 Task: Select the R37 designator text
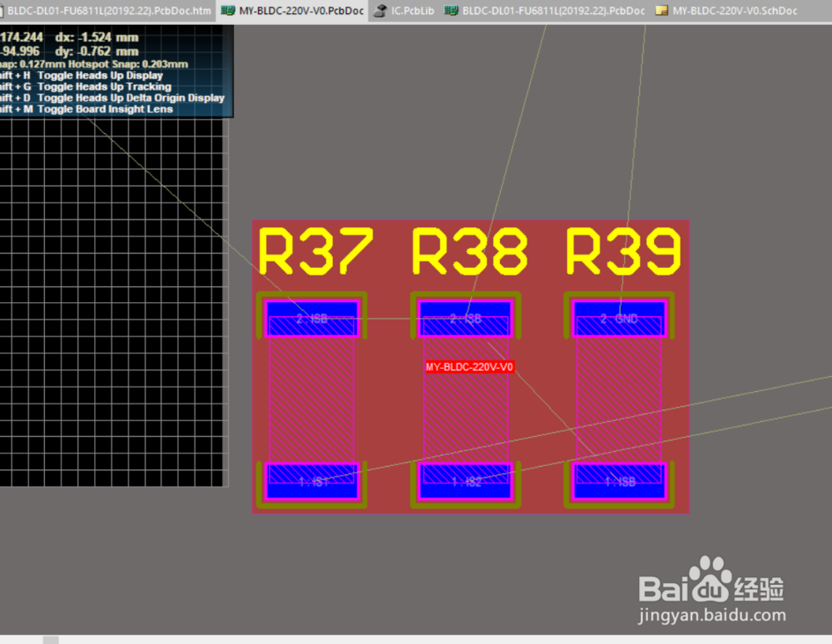(x=315, y=251)
